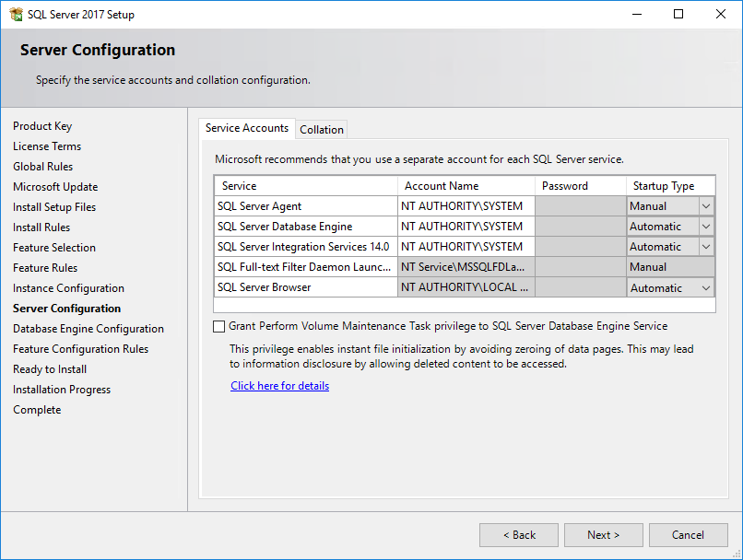743x560 pixels.
Task: Cancel the SQL Server setup
Action: click(688, 535)
